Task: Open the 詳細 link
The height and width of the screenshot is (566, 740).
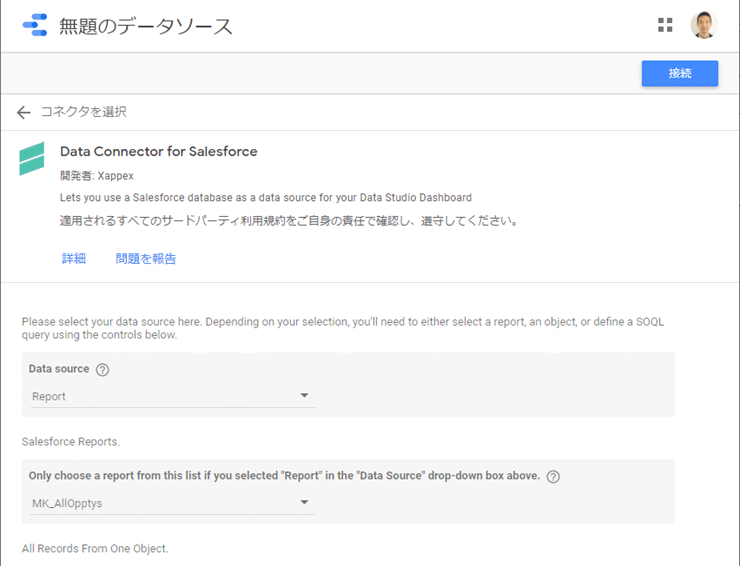Action: (x=74, y=259)
